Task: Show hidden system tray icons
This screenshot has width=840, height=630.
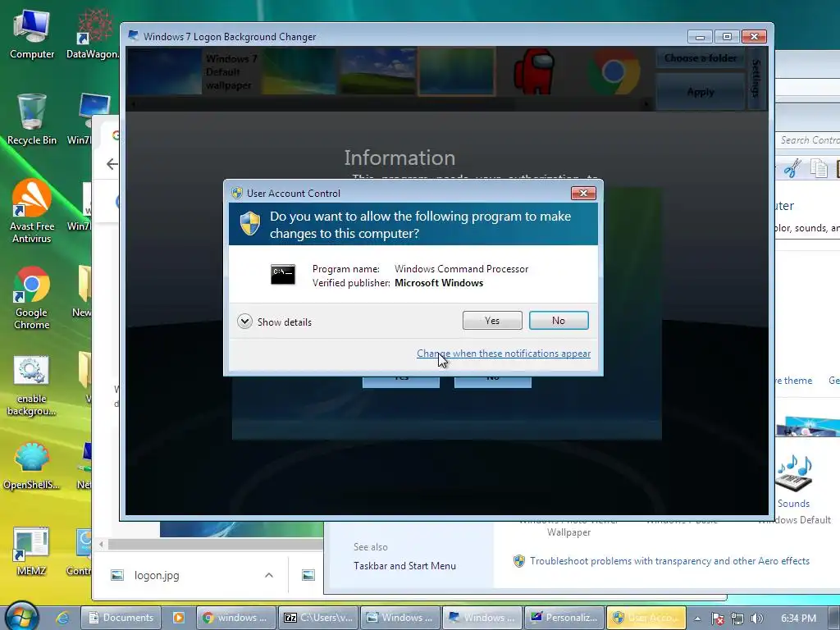Action: (697, 619)
